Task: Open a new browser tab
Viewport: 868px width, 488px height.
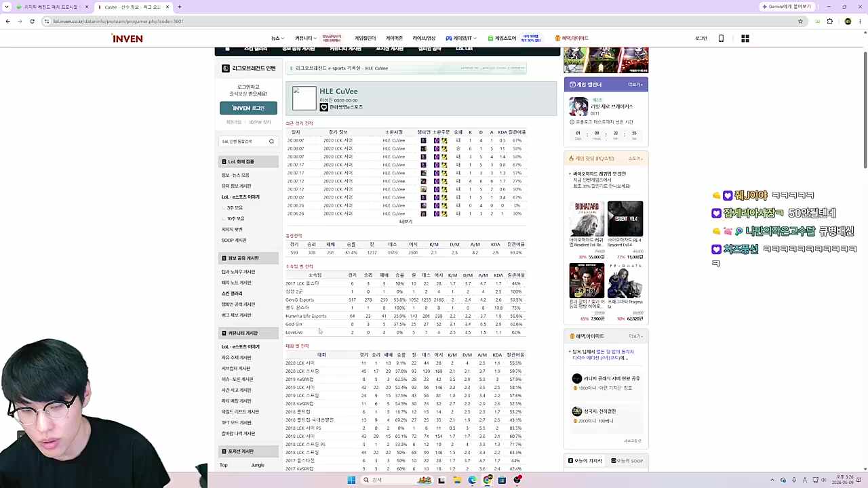Action: [x=179, y=7]
